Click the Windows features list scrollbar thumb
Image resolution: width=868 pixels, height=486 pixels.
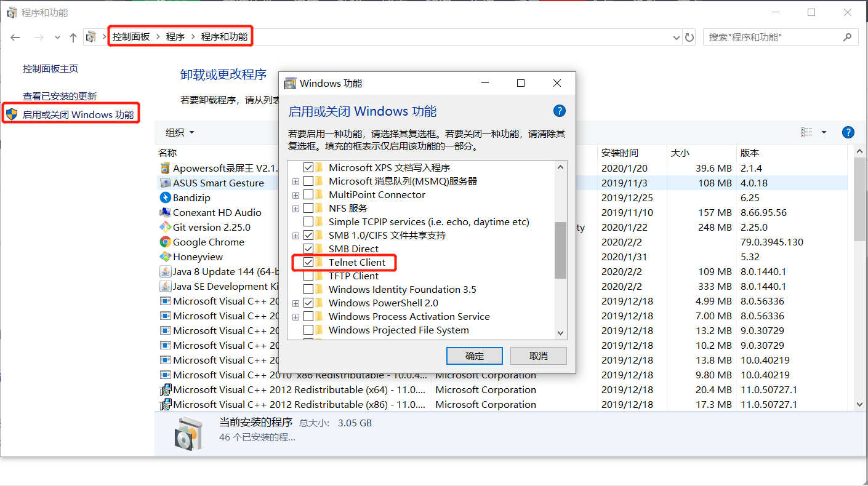click(560, 250)
